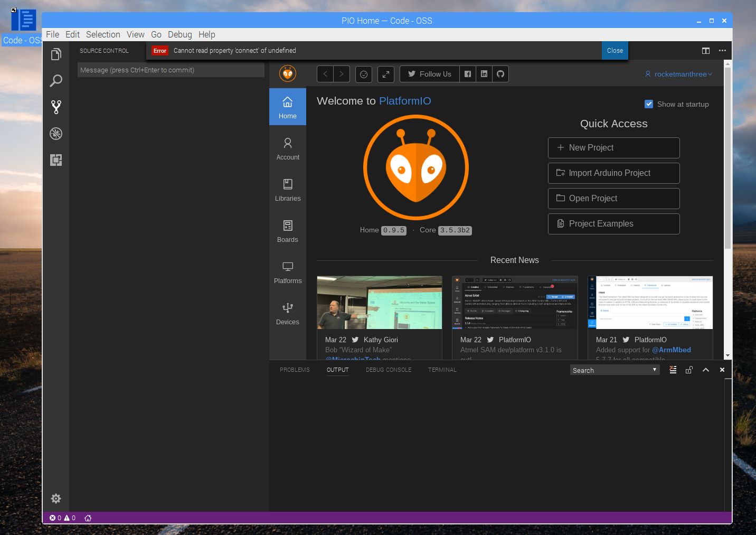Image resolution: width=756 pixels, height=535 pixels.
Task: Select Devices in the PlatformIO sidebar
Action: pos(287,314)
